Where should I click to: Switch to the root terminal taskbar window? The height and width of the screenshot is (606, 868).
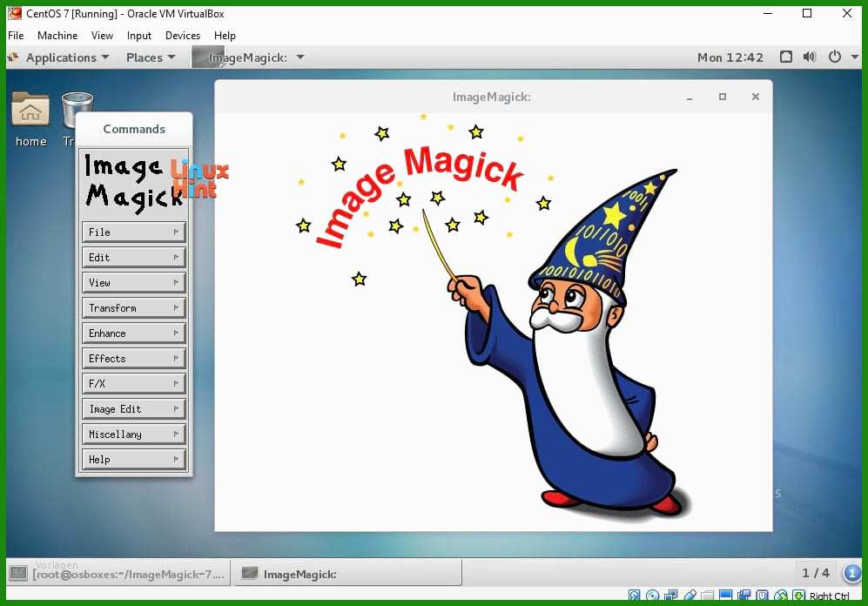[x=118, y=574]
